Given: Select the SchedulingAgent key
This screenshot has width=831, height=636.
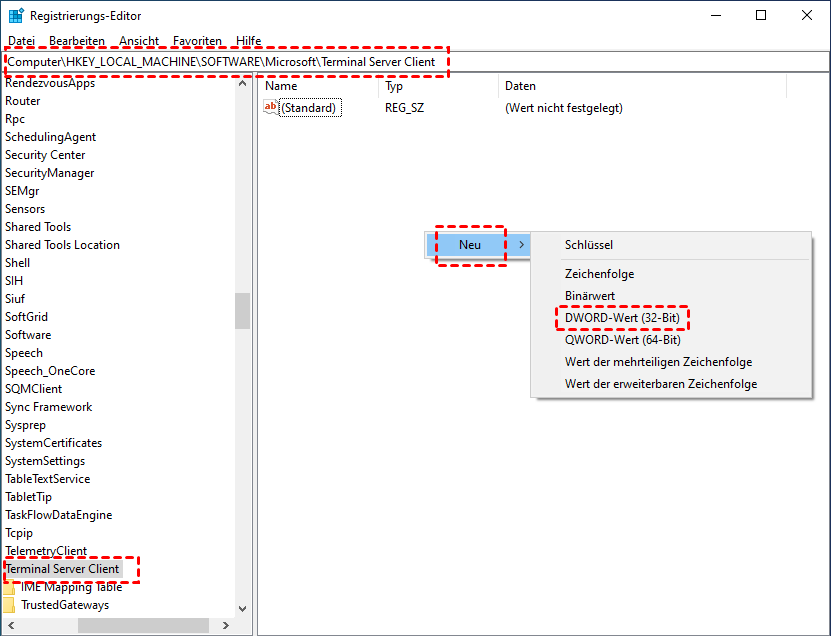Looking at the screenshot, I should (x=50, y=137).
